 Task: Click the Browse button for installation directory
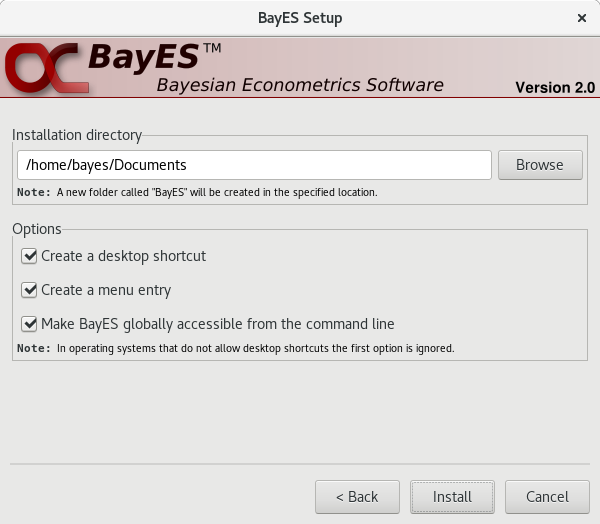(x=540, y=165)
